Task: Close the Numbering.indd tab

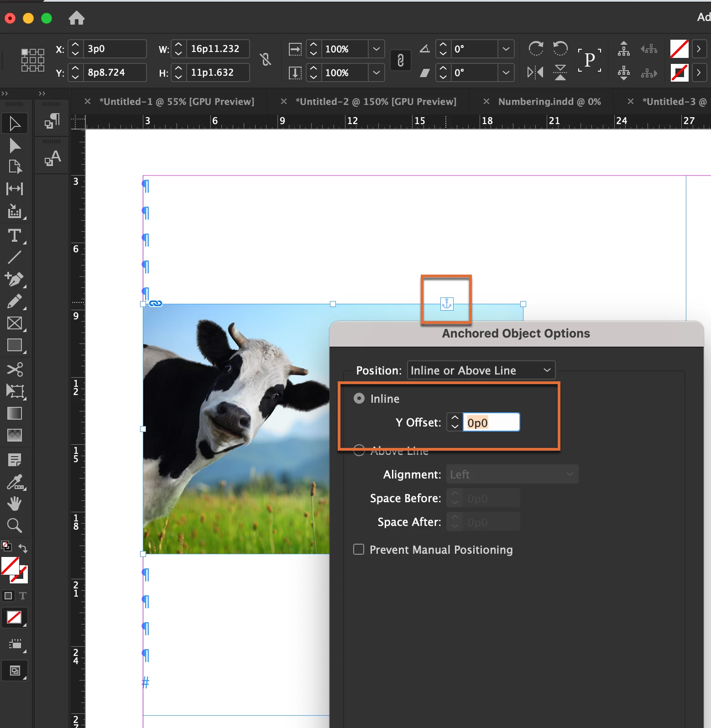Action: click(x=486, y=102)
